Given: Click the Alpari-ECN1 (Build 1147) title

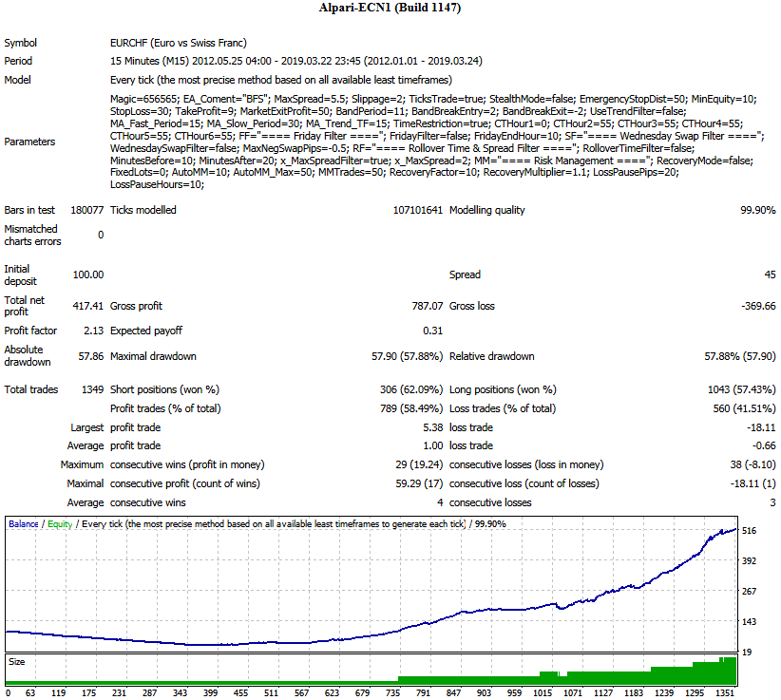Looking at the screenshot, I should (x=390, y=8).
